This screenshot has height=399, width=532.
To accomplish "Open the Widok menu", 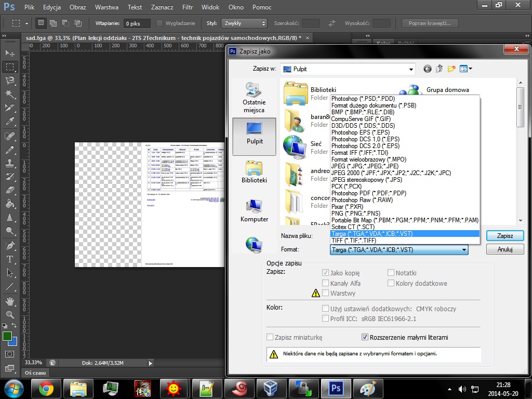I will pos(210,7).
